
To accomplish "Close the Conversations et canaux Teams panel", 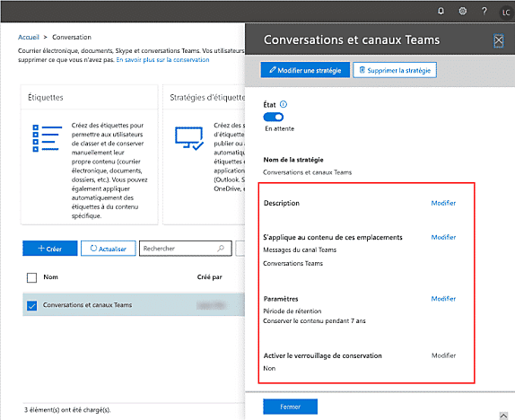I will [x=499, y=40].
